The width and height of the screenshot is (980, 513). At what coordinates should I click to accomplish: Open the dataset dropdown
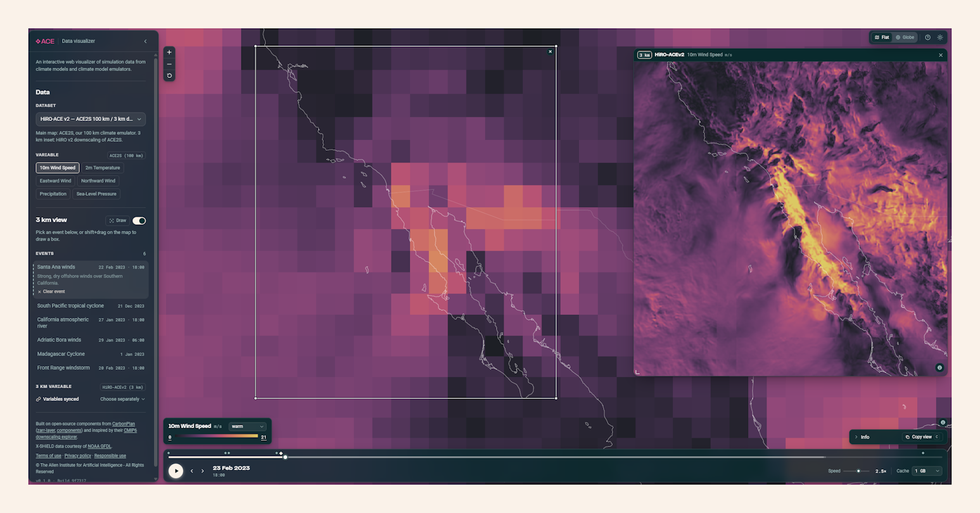click(91, 119)
